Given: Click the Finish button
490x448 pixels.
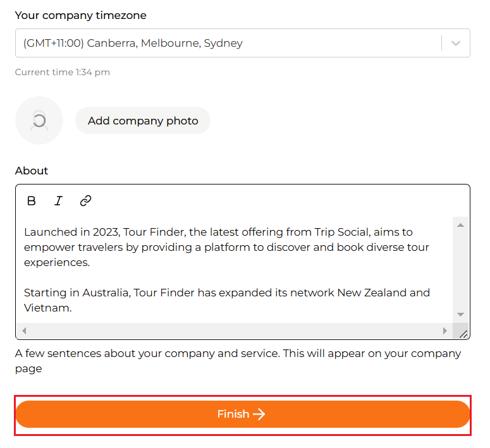Looking at the screenshot, I should 243,415.
